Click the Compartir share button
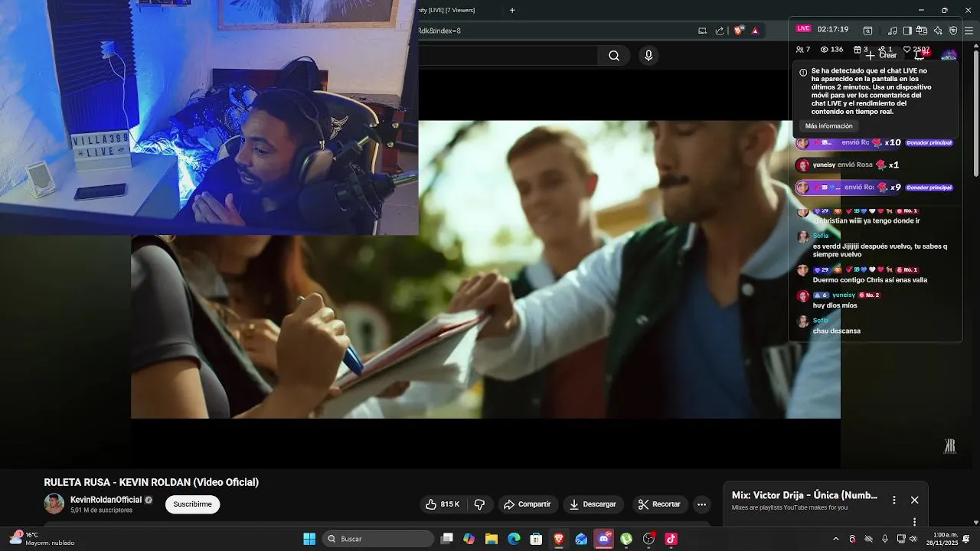980x551 pixels. pos(527,504)
